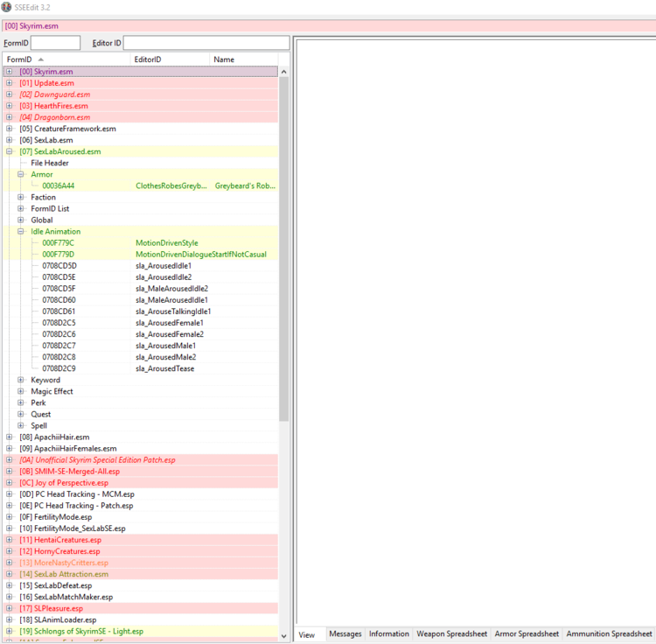Expand the Quest group
The width and height of the screenshot is (656, 644).
click(20, 414)
